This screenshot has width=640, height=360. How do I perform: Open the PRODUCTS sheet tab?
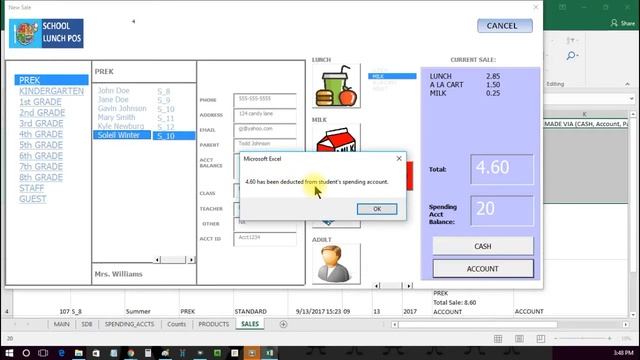(x=213, y=324)
